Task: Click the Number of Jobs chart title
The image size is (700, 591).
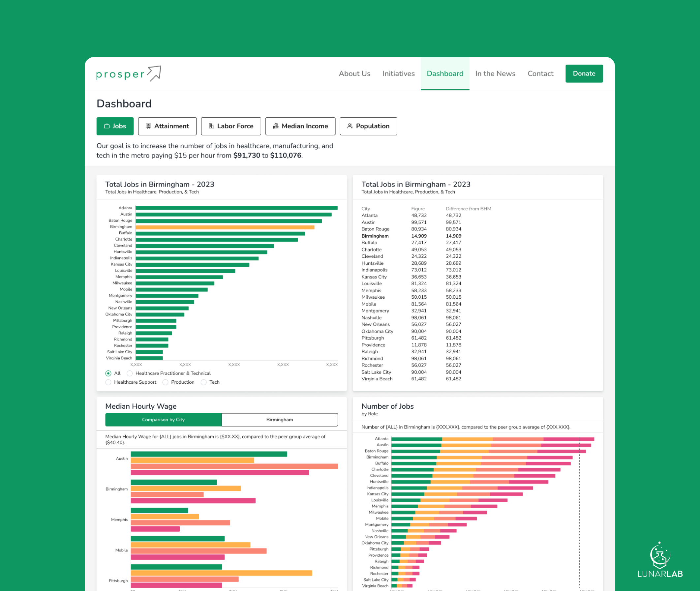Action: point(387,406)
